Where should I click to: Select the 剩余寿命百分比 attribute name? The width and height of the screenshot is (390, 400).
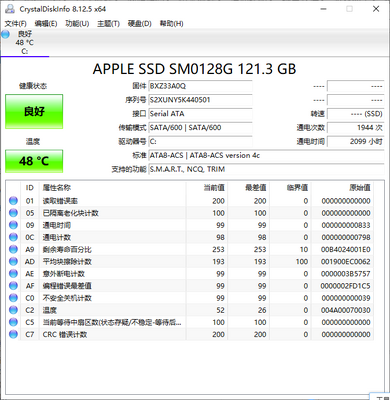(67, 249)
